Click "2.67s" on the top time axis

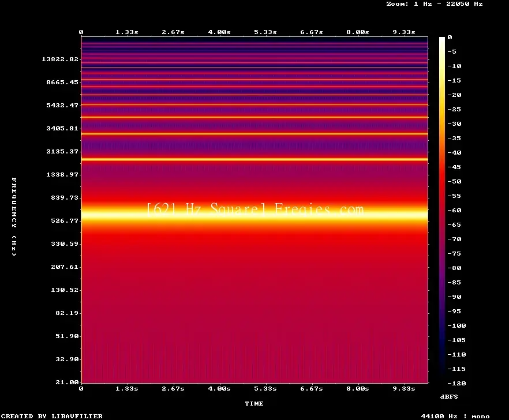pyautogui.click(x=173, y=32)
